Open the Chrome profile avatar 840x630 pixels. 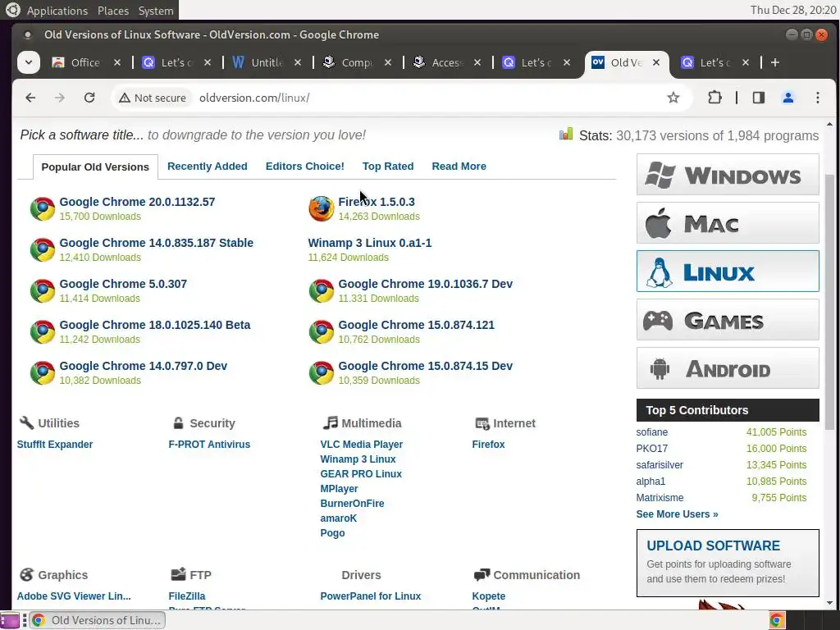pos(787,98)
